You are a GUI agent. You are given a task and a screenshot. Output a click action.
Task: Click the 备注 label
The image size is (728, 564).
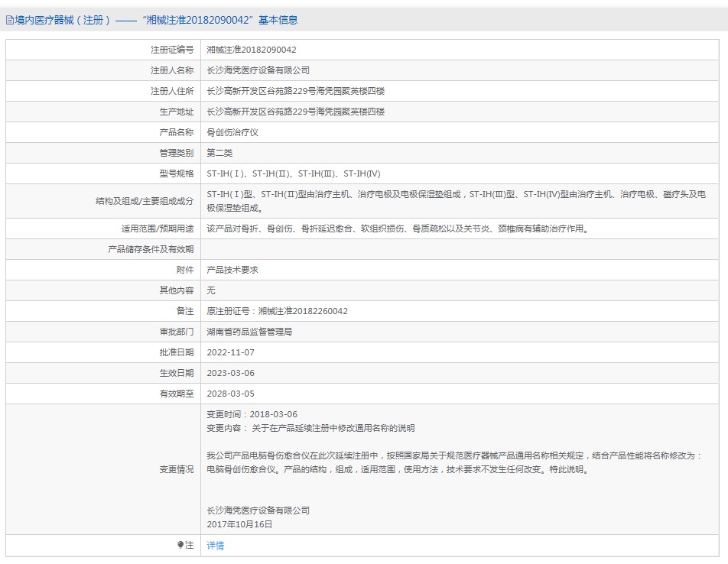point(185,311)
